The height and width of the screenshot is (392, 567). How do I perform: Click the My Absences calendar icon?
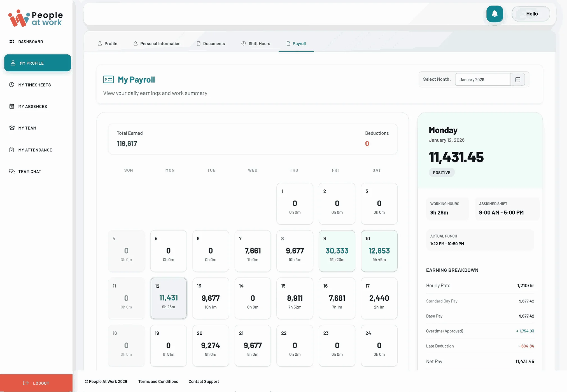tap(12, 106)
